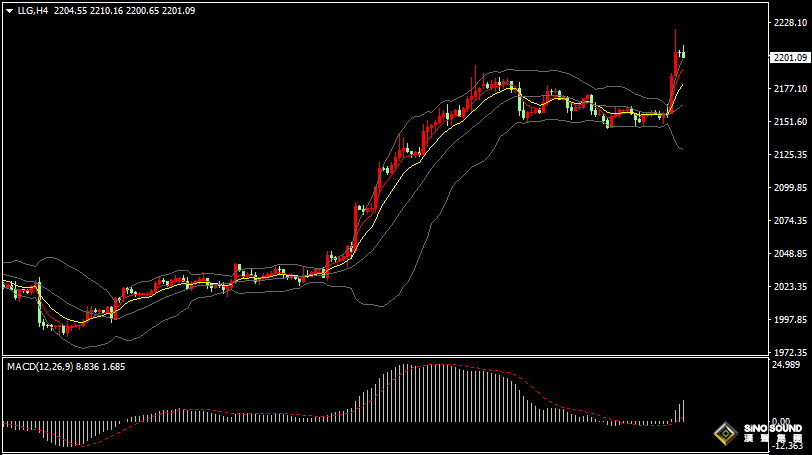
Task: Click the triangle arrow beside LLG,H4
Action: point(8,10)
